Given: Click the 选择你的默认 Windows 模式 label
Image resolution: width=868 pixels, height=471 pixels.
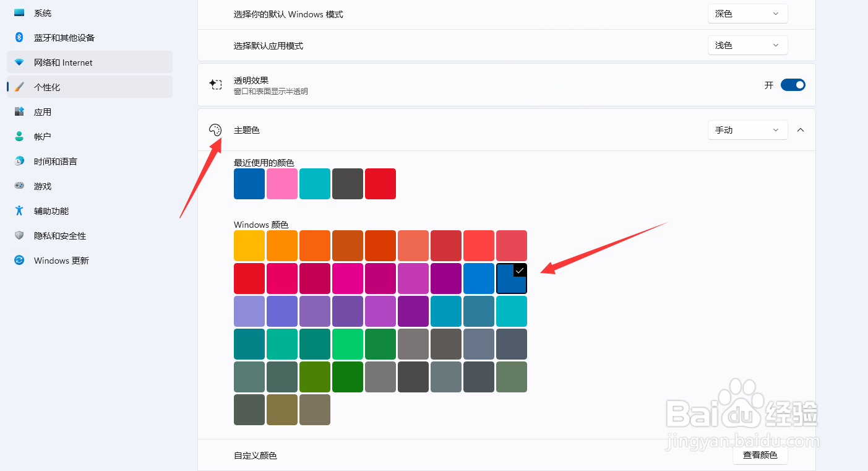Looking at the screenshot, I should tap(288, 14).
